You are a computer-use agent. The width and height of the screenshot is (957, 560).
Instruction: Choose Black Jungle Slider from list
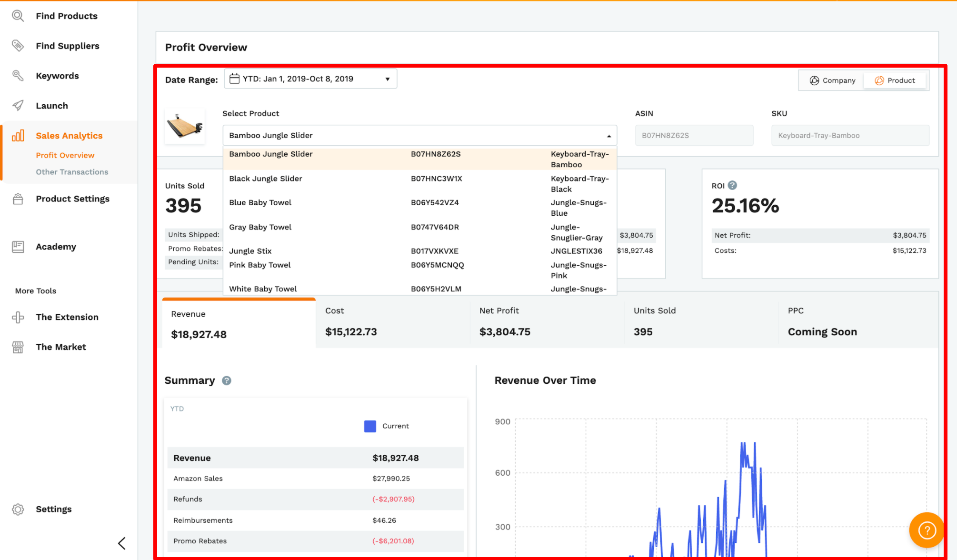266,179
